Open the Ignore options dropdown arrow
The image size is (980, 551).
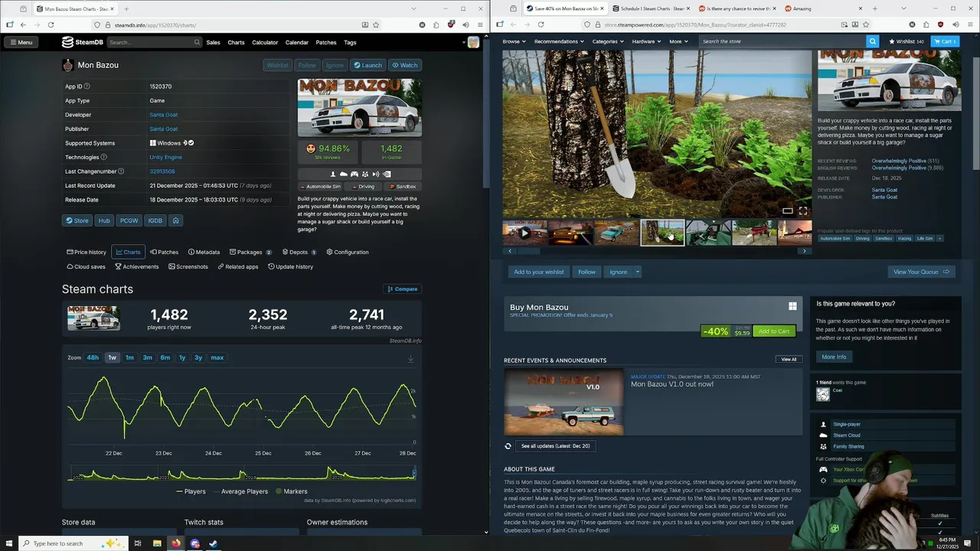click(637, 272)
